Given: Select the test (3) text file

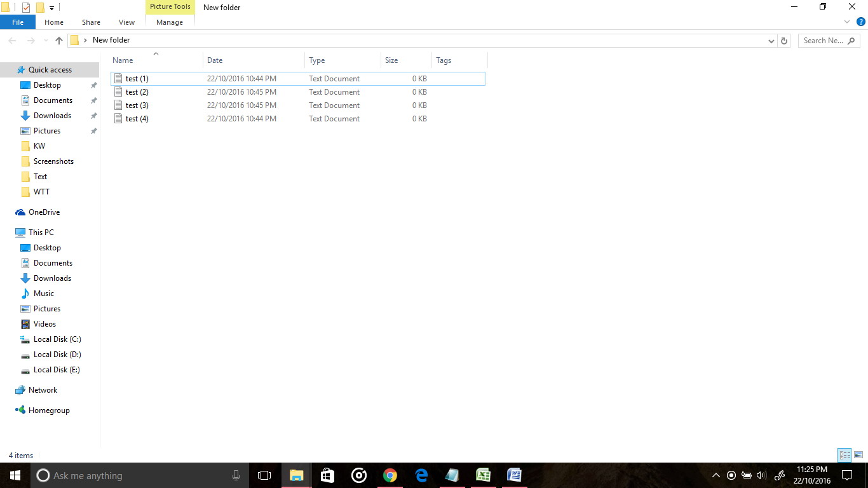Looking at the screenshot, I should (137, 105).
